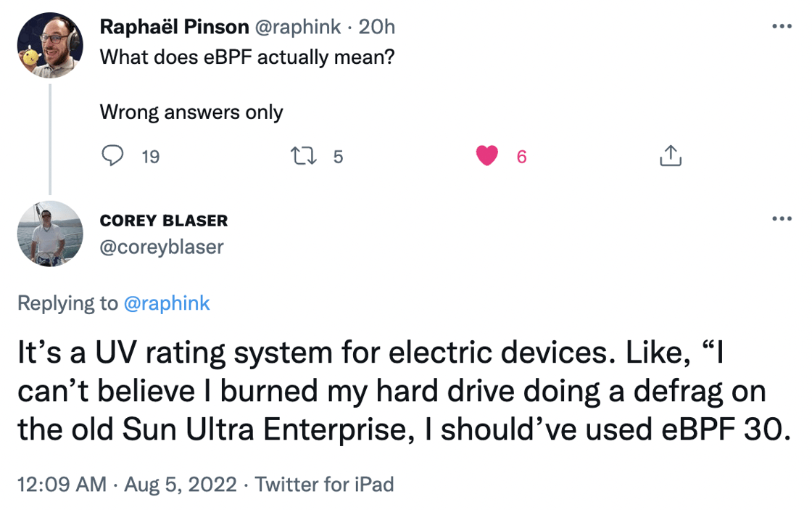Open Corey Blaser's avatar photo
Viewport: 812px width, 510px height.
(50, 234)
